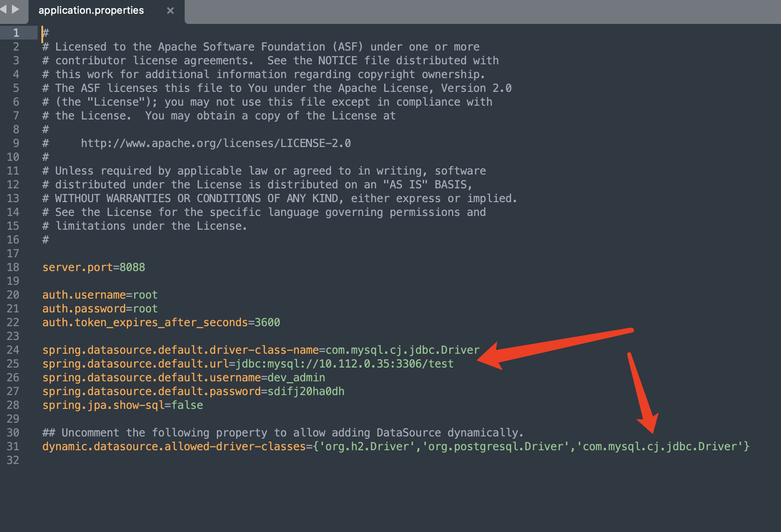
Task: Select the application.properties tab
Action: coord(91,10)
